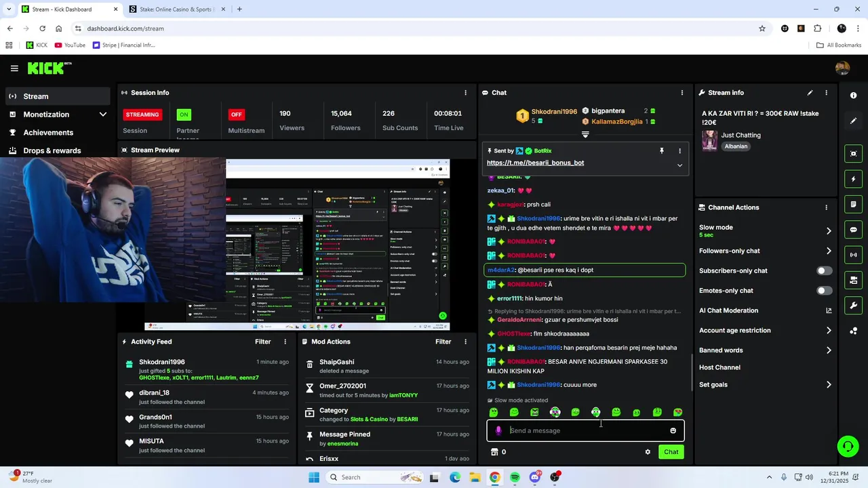Open Stream in the left sidebar
Viewport: 868px width, 488px height.
point(58,96)
